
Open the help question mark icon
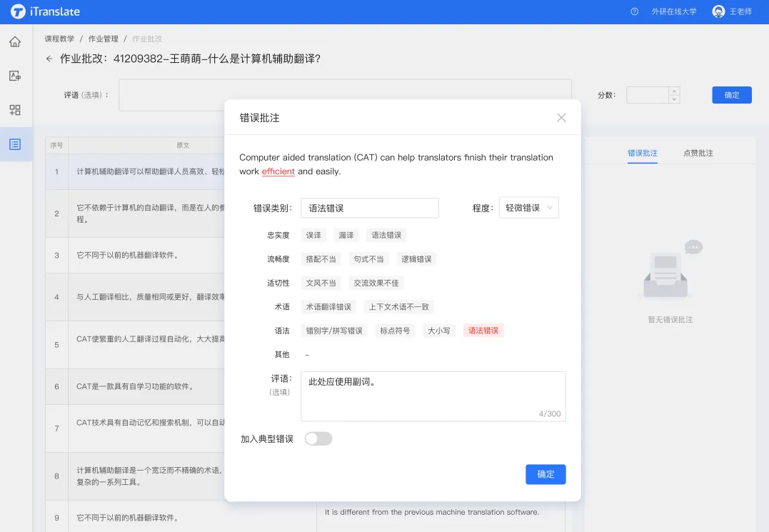[x=634, y=11]
